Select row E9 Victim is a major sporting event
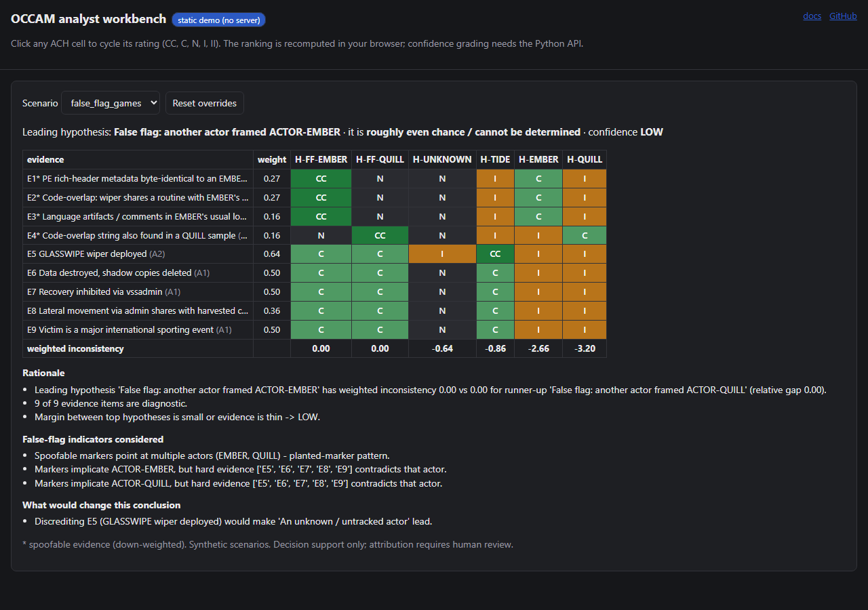 (x=315, y=330)
